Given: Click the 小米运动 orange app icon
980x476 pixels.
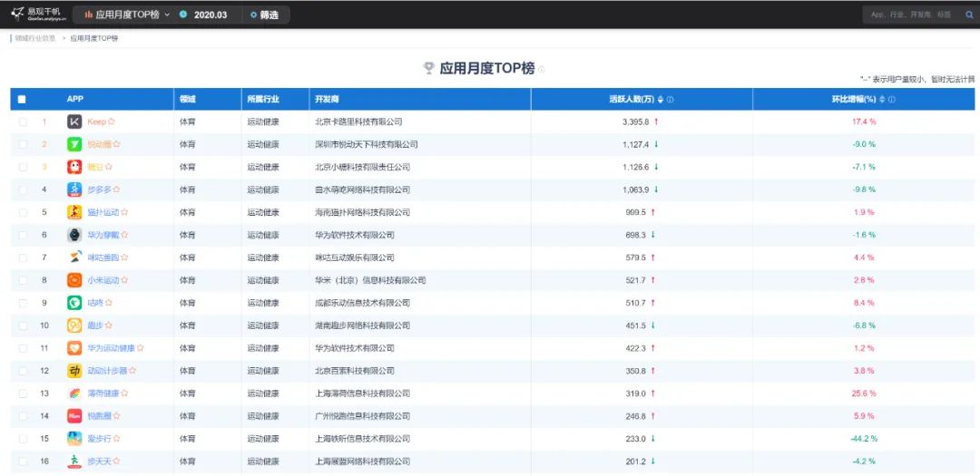Looking at the screenshot, I should (74, 280).
